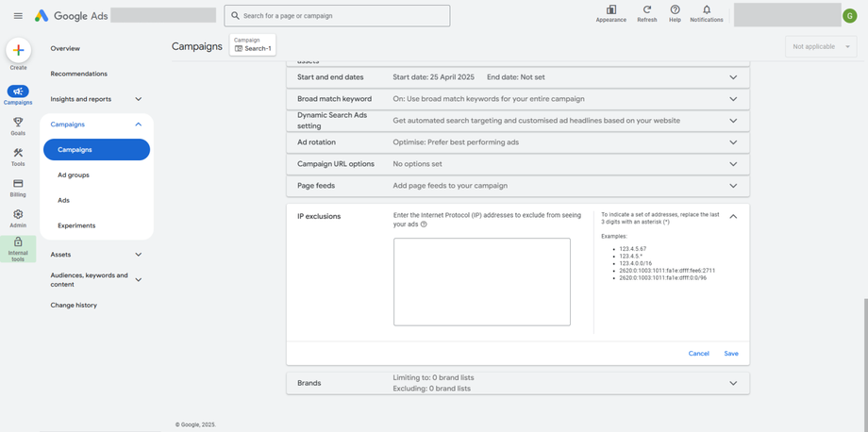The width and height of the screenshot is (868, 432).
Task: Go to Recommendations page
Action: point(79,74)
